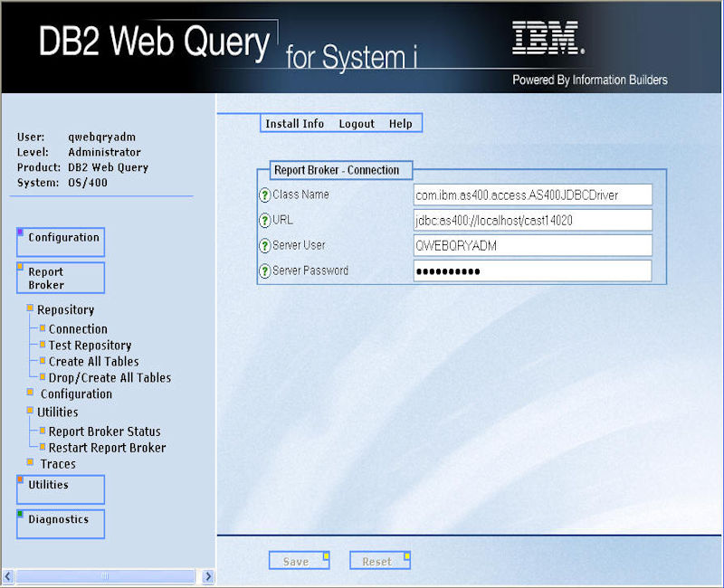Expand the Utilities node under Report Broker
This screenshot has width=724, height=588.
[30, 411]
